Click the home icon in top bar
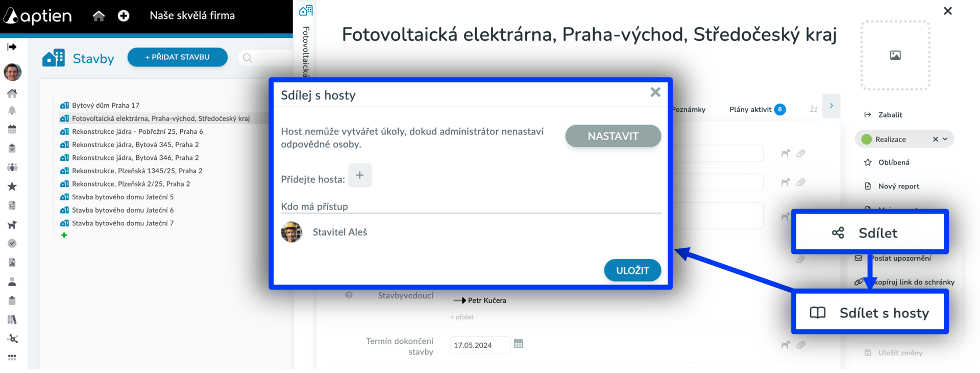980x373 pixels. tap(99, 16)
